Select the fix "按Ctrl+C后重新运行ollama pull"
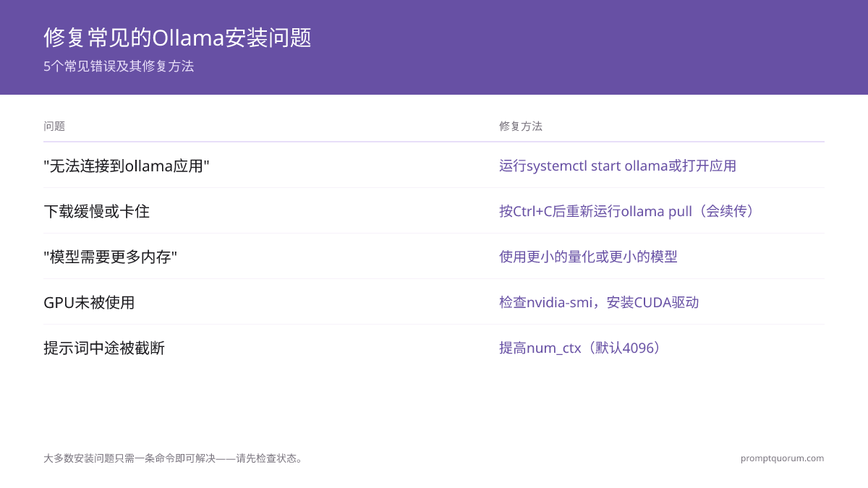Viewport: 868px width, 488px height. [x=595, y=211]
